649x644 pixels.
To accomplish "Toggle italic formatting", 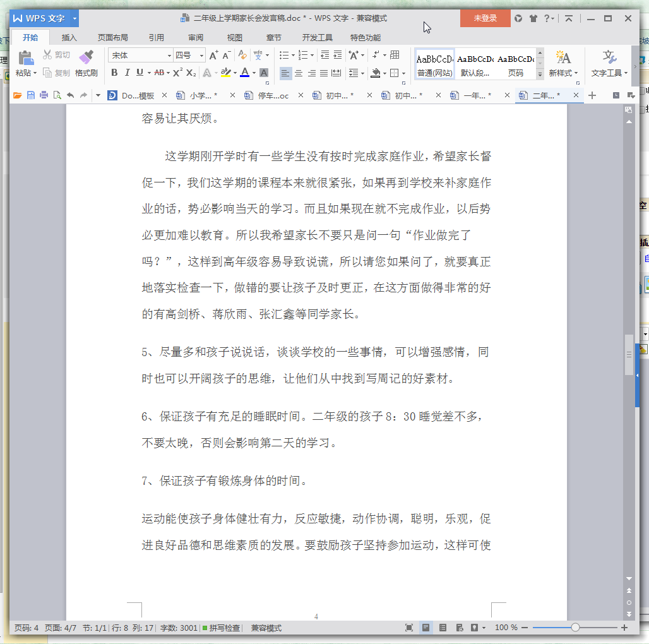I will [x=127, y=73].
